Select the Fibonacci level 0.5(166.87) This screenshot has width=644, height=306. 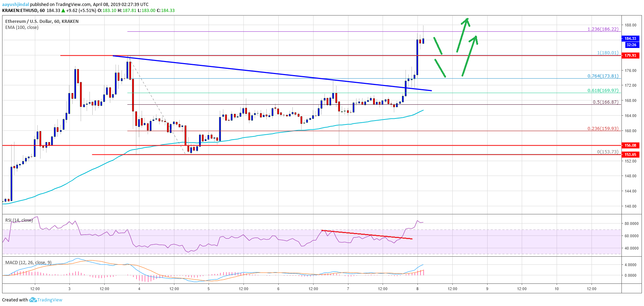click(x=605, y=102)
